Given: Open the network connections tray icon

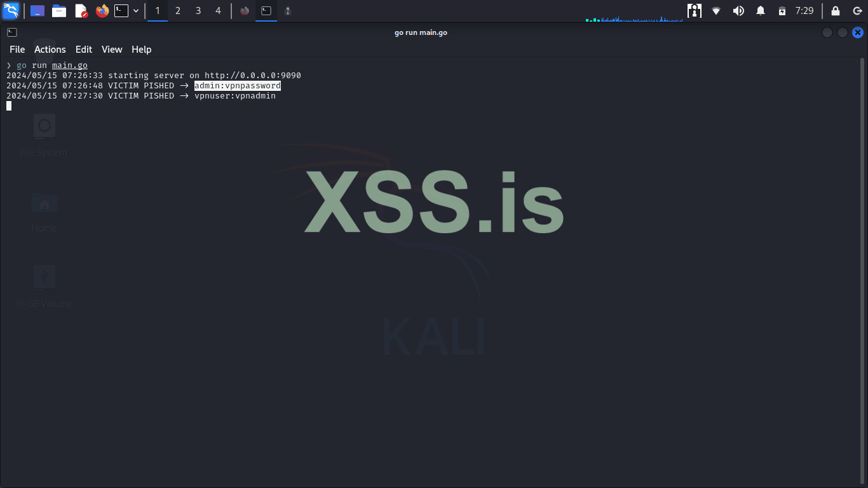Looking at the screenshot, I should 716,11.
